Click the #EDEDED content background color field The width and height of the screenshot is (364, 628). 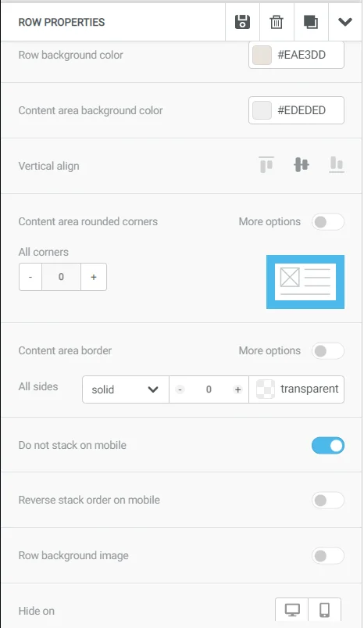coord(296,110)
